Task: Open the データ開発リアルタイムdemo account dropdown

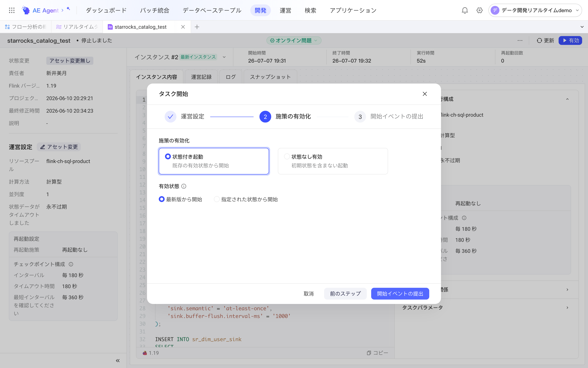Action: 535,10
